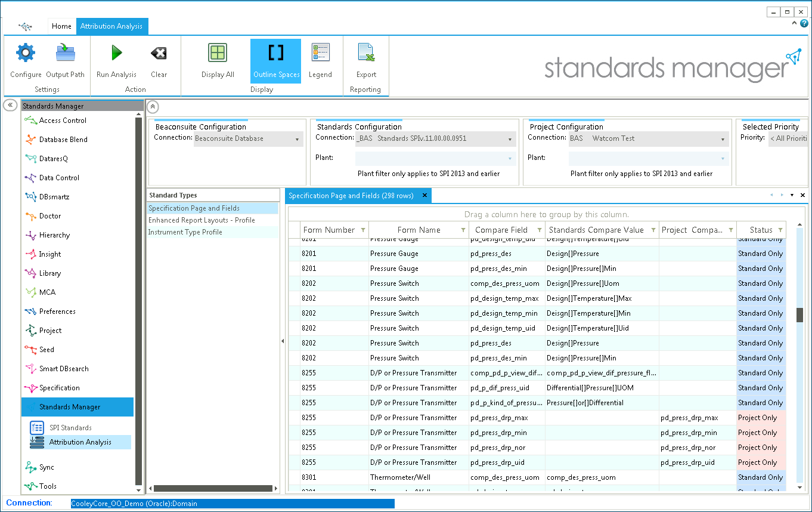Screen dimensions: 812x512
Task: Export report to Excel icon
Action: [x=366, y=53]
